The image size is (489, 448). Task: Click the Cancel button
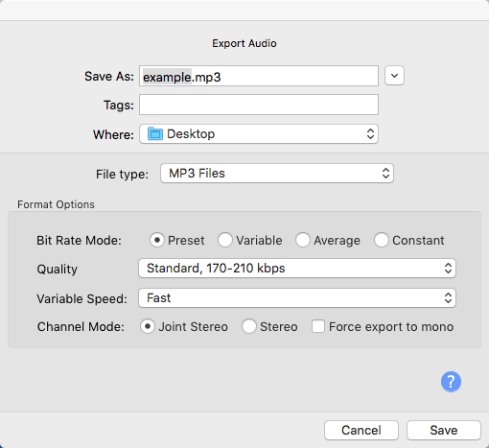pos(361,430)
